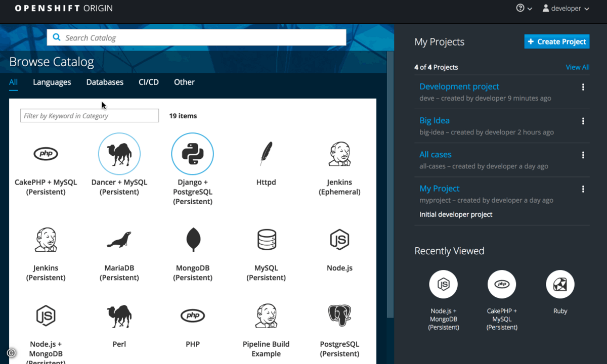Select the Perl camel icon

[x=119, y=315]
